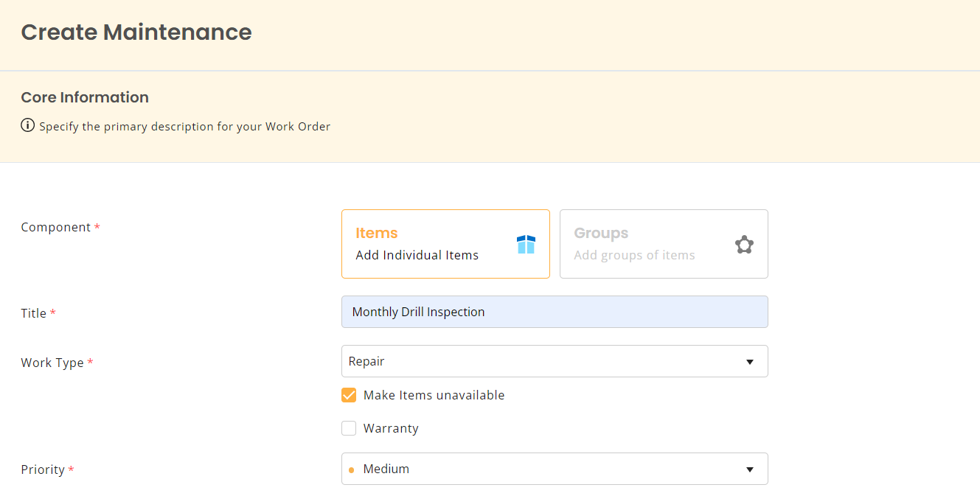Click the Priority field label
This screenshot has height=496, width=980.
(x=43, y=469)
